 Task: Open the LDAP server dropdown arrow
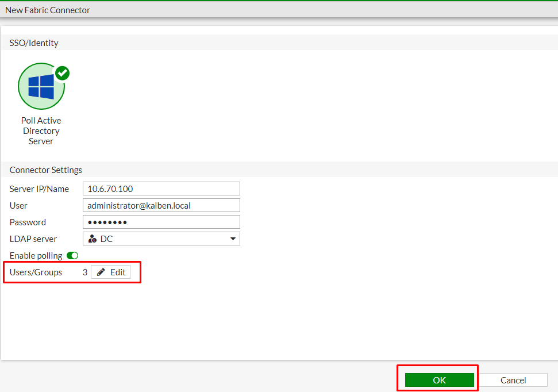[x=233, y=239]
